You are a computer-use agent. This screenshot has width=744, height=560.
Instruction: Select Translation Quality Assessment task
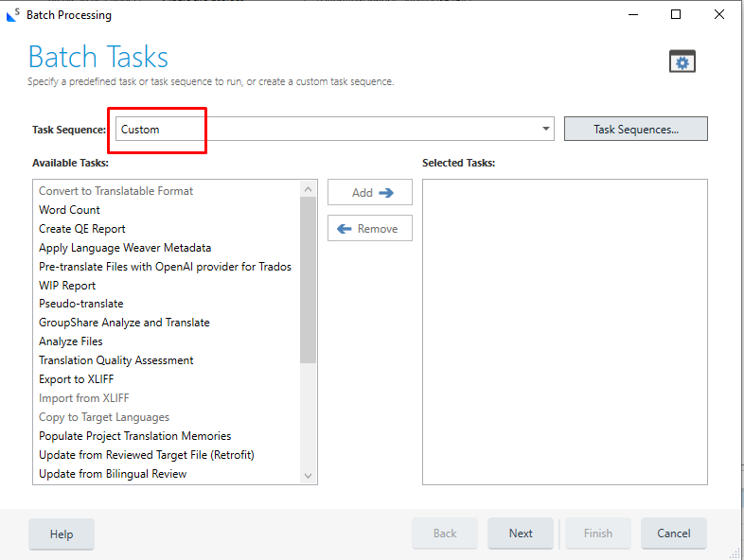[x=115, y=360]
